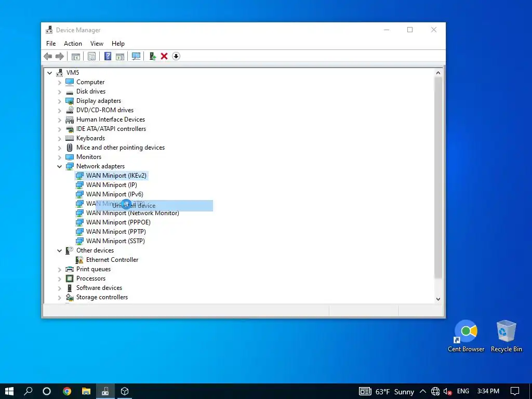Select the Storage controllers label
The width and height of the screenshot is (532, 399).
click(102, 297)
